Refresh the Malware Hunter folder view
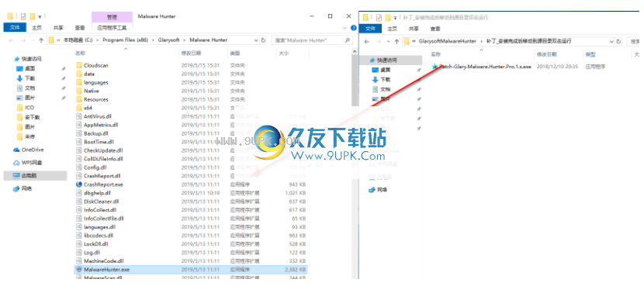The image size is (644, 286). pos(263,40)
